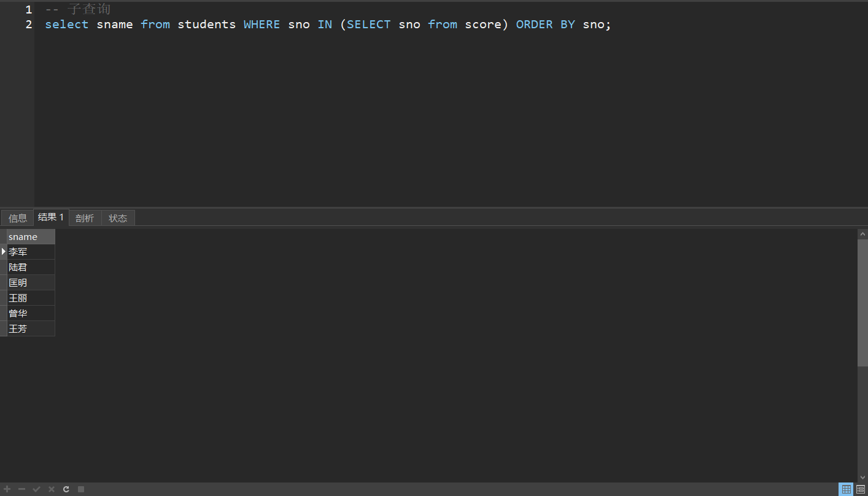Click the results scrollbar up arrow

click(862, 234)
